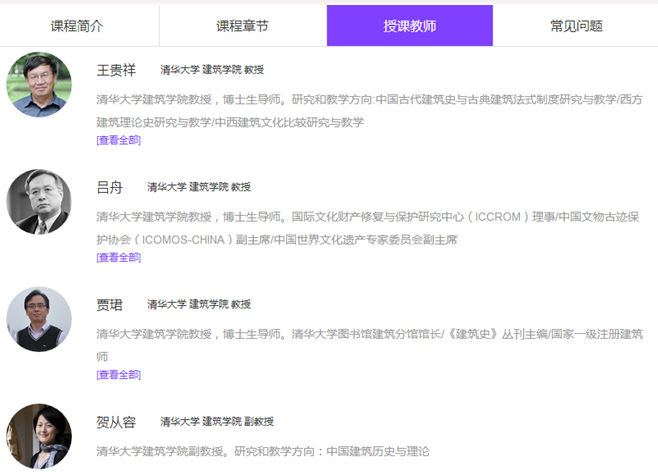Select the 授课教师 tab
The width and height of the screenshot is (658, 472).
click(409, 26)
